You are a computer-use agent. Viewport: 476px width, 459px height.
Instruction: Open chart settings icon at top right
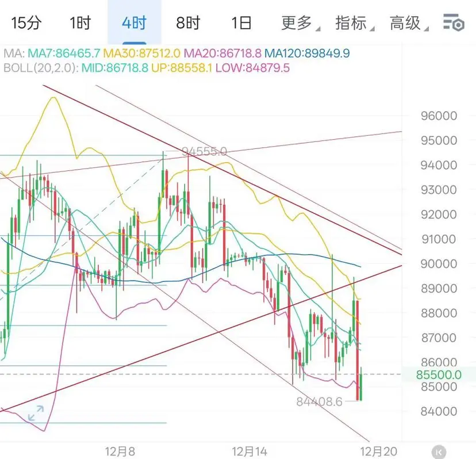(x=454, y=22)
